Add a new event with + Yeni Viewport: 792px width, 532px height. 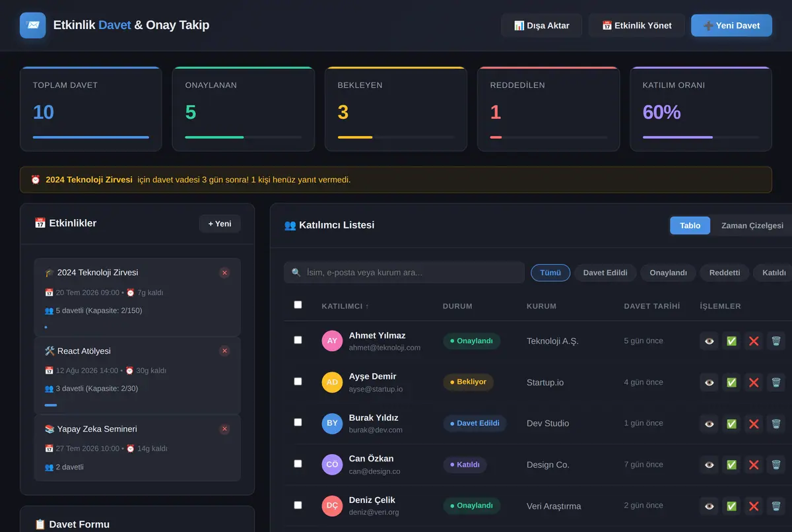220,224
